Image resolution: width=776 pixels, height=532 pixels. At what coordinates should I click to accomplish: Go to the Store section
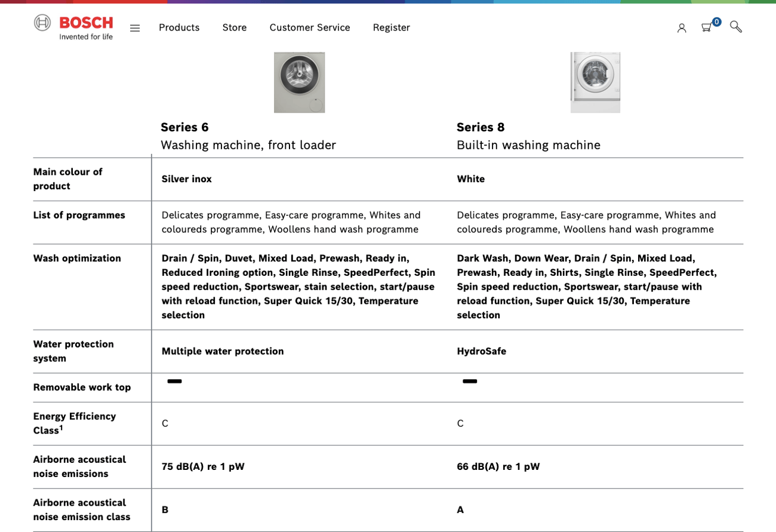click(235, 27)
